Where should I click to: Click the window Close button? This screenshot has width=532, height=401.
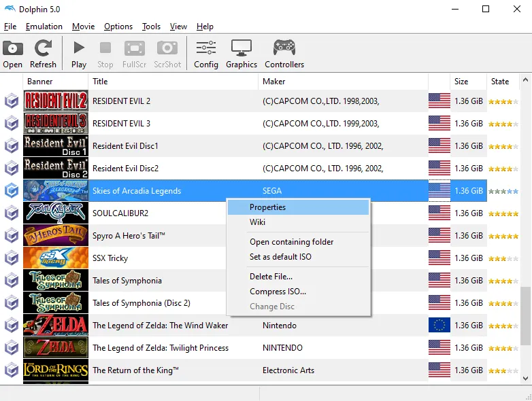[517, 9]
